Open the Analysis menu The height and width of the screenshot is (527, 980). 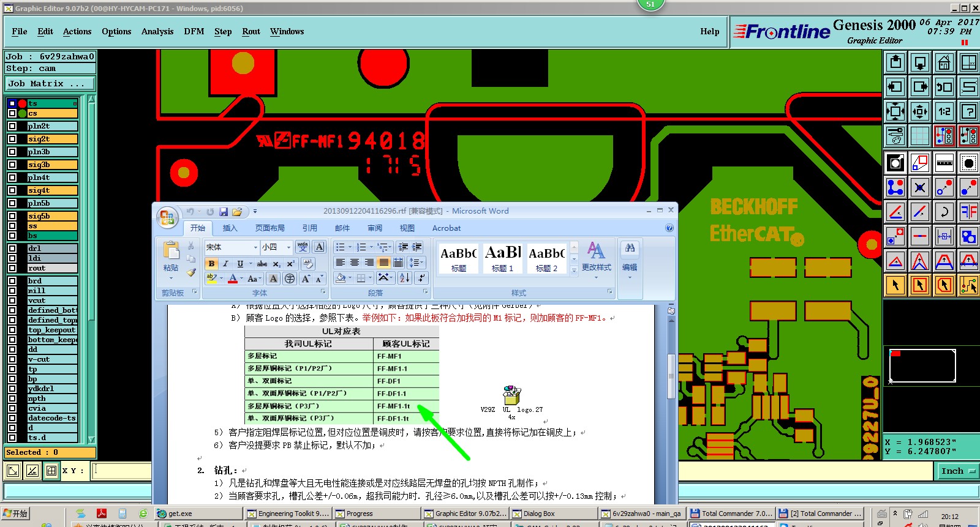[157, 31]
